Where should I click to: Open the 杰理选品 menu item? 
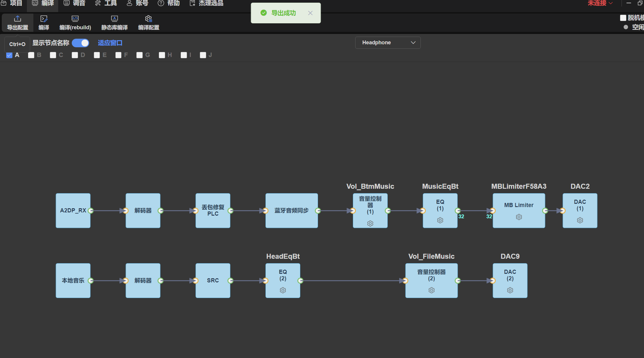click(206, 3)
